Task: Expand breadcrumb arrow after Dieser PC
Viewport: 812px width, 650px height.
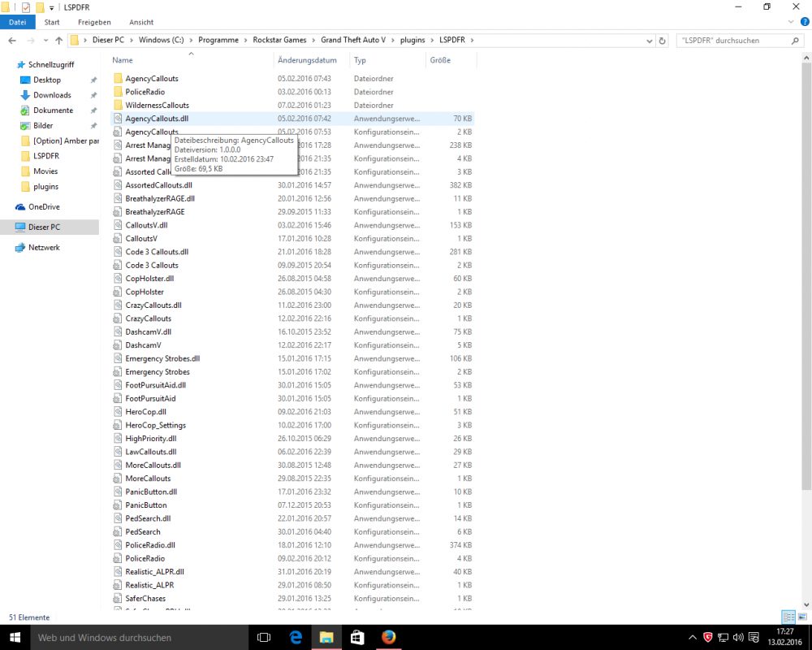Action: click(x=132, y=40)
